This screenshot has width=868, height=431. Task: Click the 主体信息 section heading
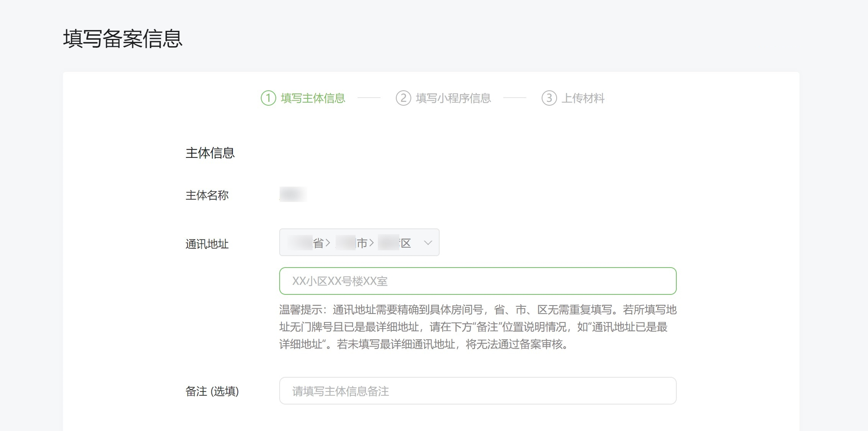click(x=210, y=153)
